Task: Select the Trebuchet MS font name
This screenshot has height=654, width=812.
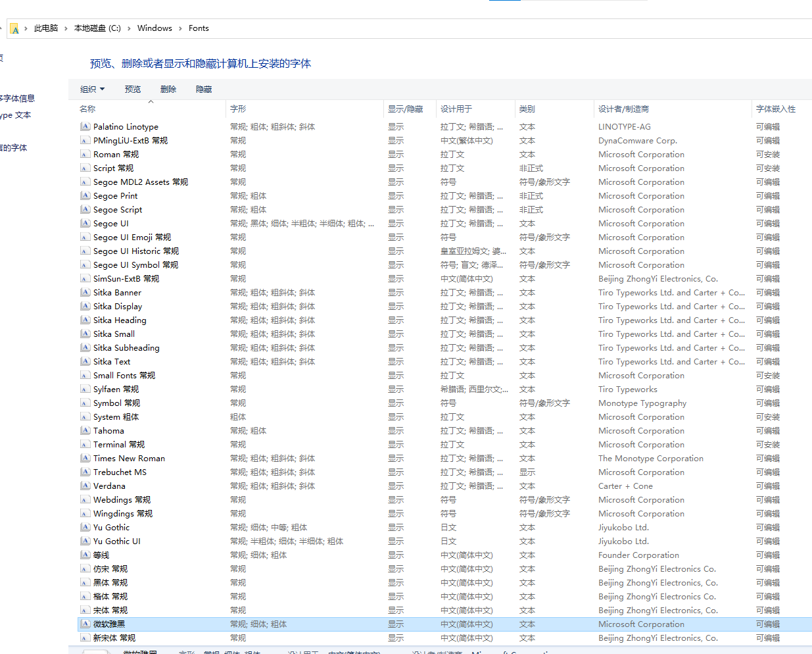Action: pyautogui.click(x=120, y=472)
